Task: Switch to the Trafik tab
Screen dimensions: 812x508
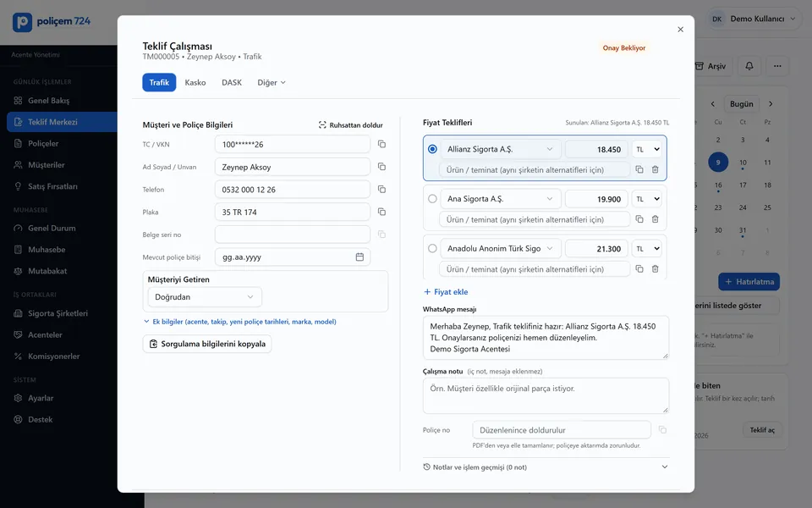Action: click(159, 82)
